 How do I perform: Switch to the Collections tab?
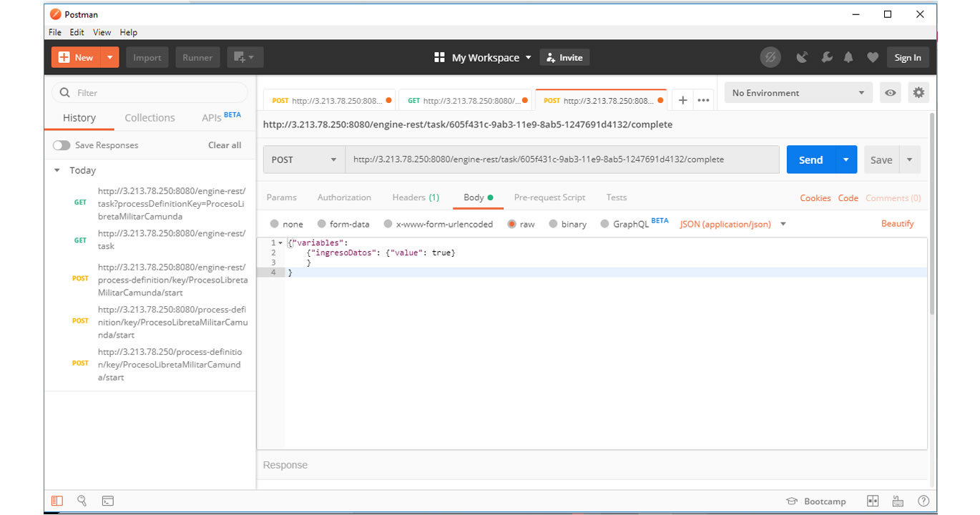coord(150,118)
